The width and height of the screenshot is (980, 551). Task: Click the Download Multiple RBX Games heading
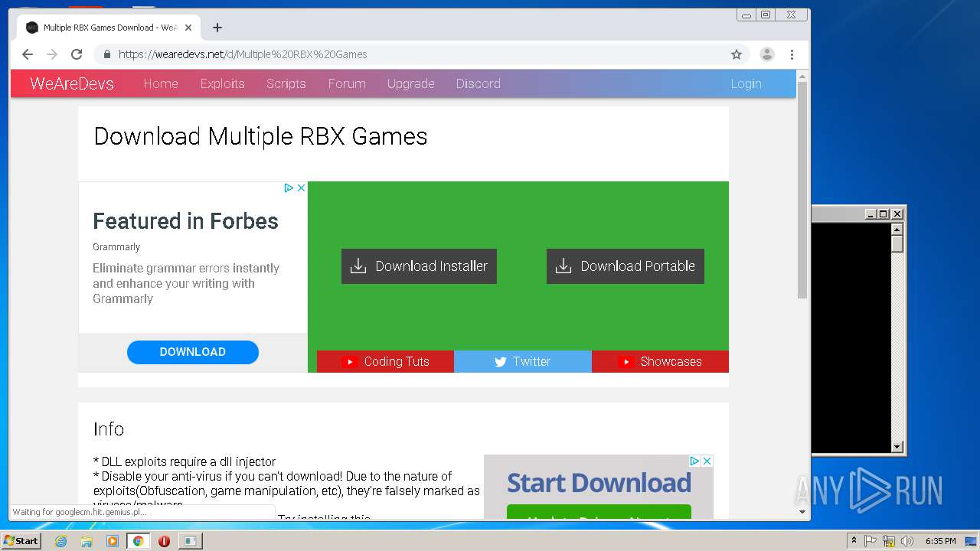tap(260, 136)
